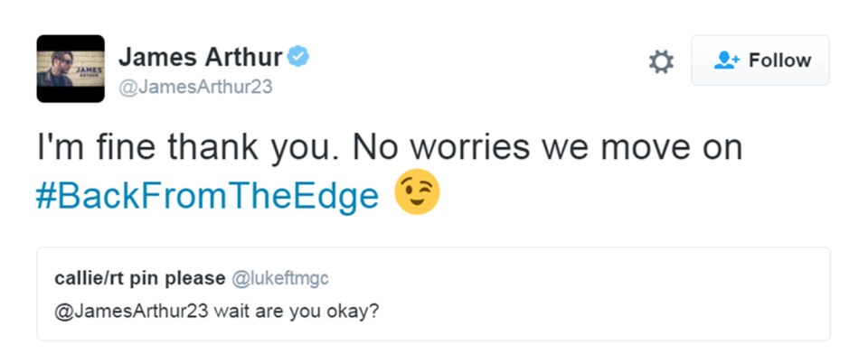Image resolution: width=868 pixels, height=354 pixels.
Task: Click the @JamesArthur23 handle under the display name
Action: [195, 88]
